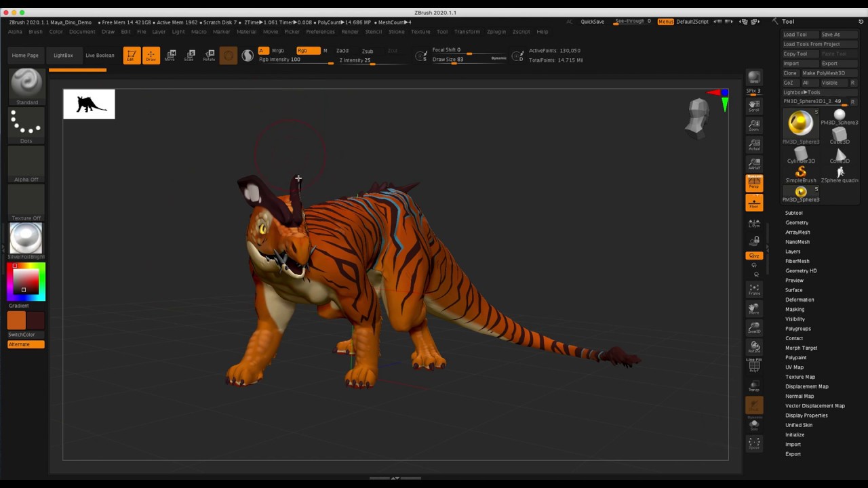
Task: Toggle L.Sym local symmetry
Action: pyautogui.click(x=754, y=222)
